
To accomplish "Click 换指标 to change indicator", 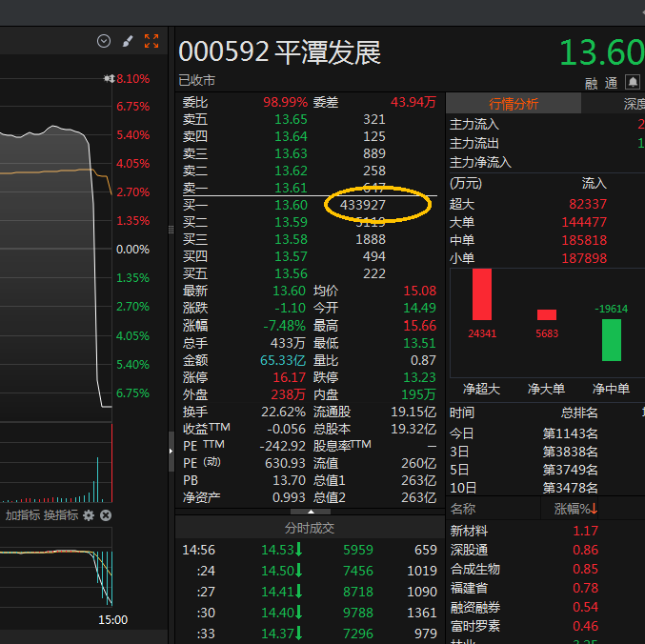I will (60, 515).
